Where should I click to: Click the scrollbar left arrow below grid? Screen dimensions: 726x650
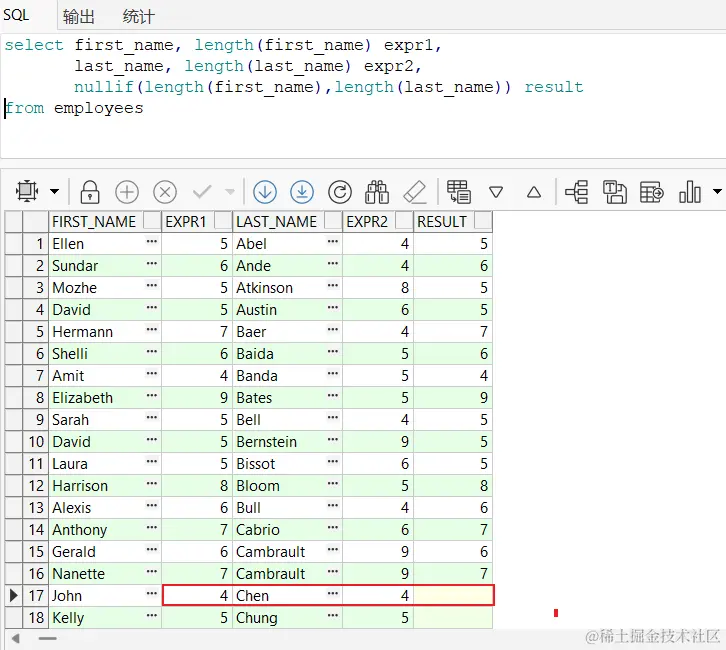coord(16,639)
